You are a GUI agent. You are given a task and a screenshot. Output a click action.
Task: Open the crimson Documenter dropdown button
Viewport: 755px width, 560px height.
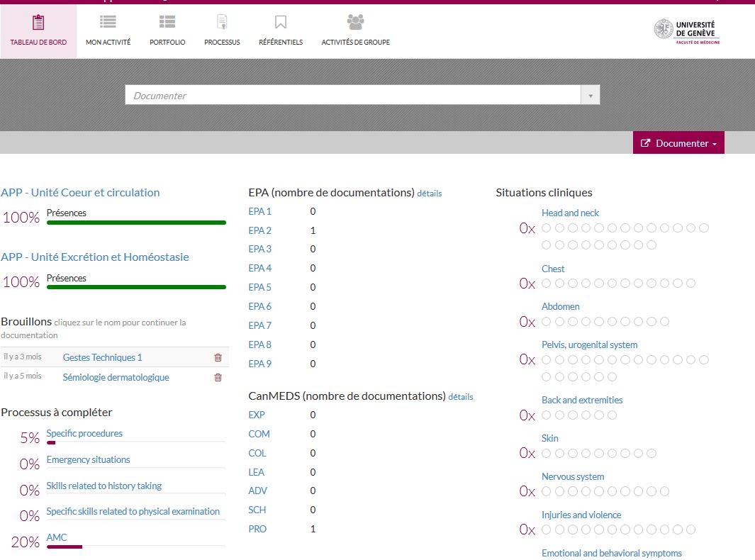(678, 143)
